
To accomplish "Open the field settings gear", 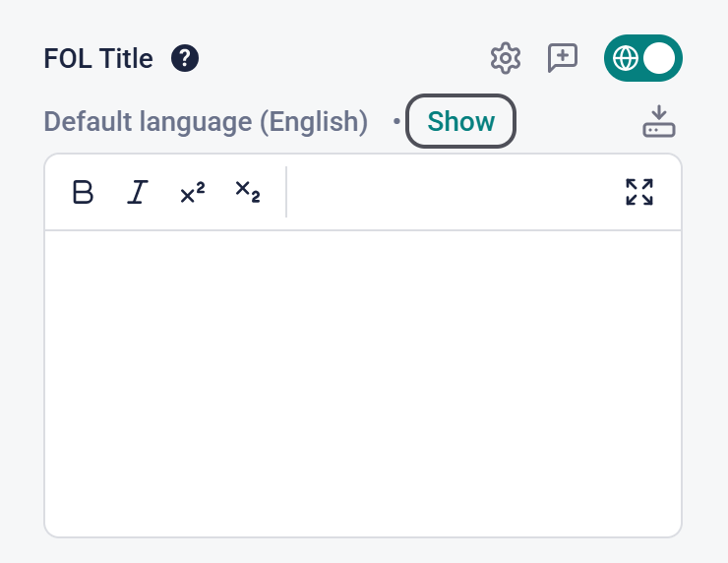I will (x=506, y=59).
